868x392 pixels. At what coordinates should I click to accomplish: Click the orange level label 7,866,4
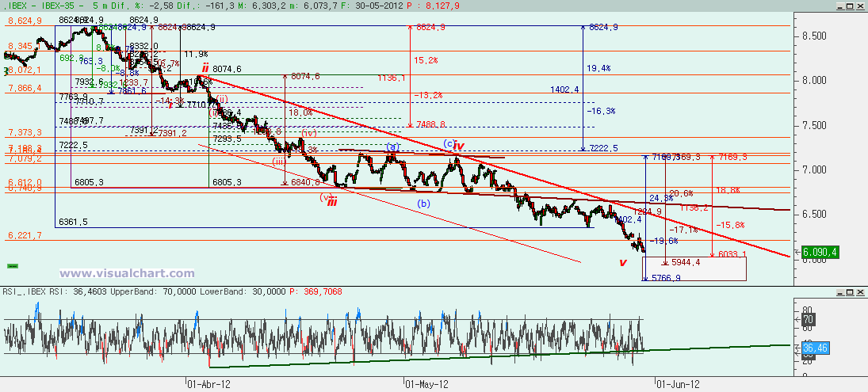[x=24, y=88]
